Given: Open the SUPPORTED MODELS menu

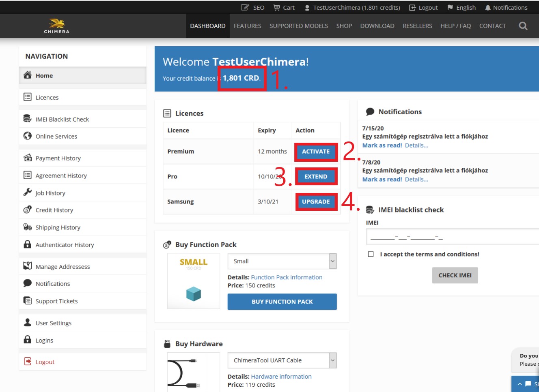Looking at the screenshot, I should 299,26.
